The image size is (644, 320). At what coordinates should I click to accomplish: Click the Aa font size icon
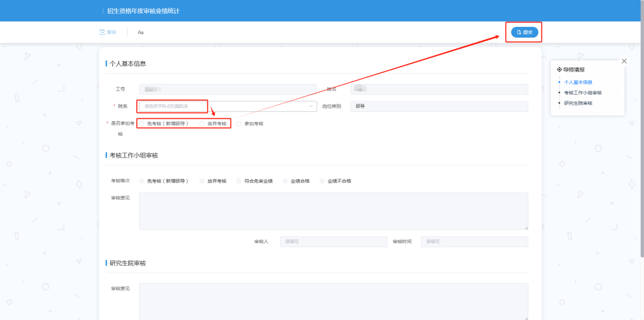coord(141,33)
